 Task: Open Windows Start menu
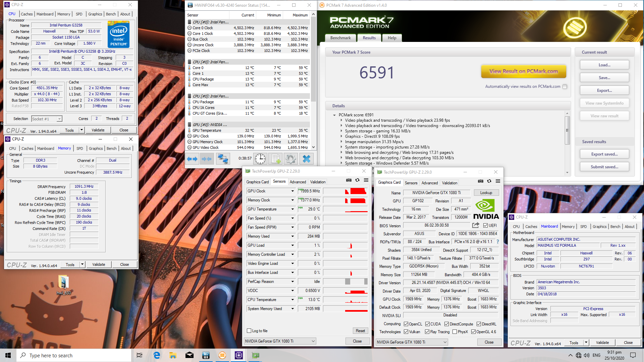[x=8, y=355]
